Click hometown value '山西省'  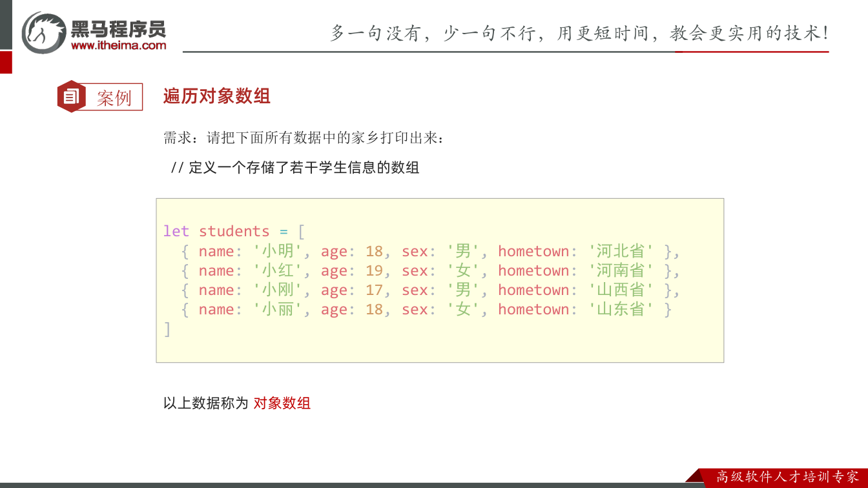click(x=621, y=290)
